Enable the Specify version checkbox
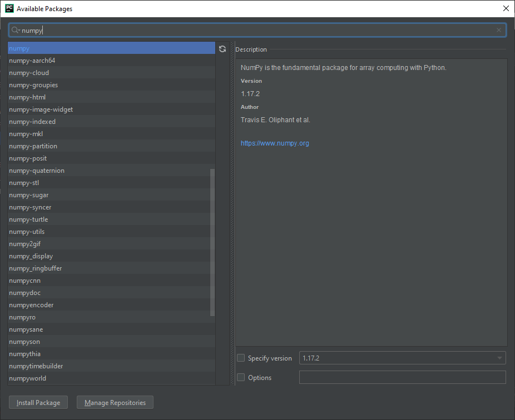The image size is (515, 420). [x=241, y=358]
